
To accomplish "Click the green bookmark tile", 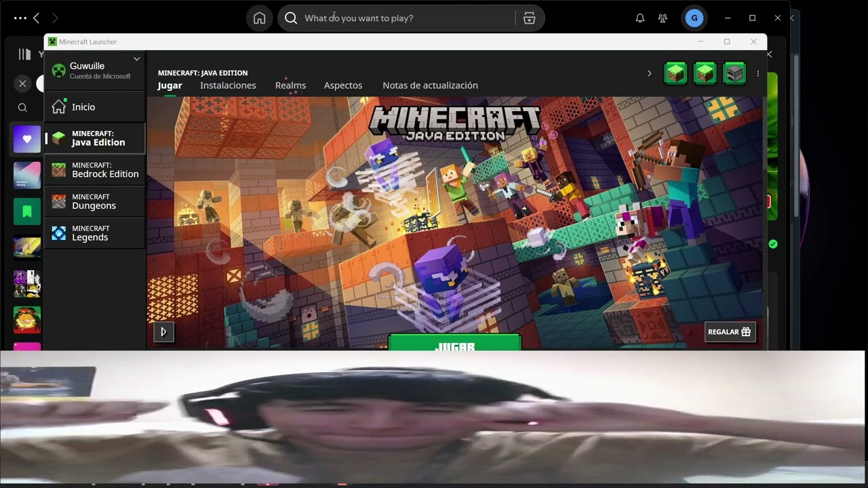I will (x=27, y=211).
